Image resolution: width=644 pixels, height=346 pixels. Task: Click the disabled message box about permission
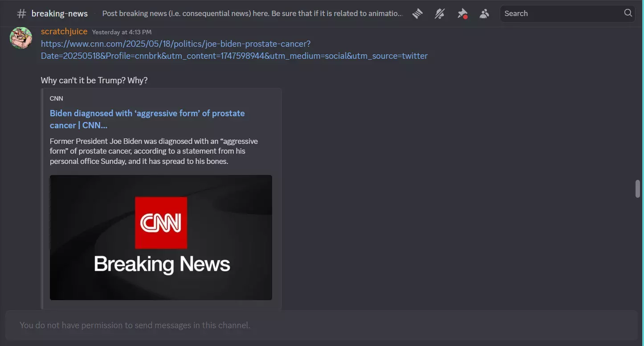point(322,326)
